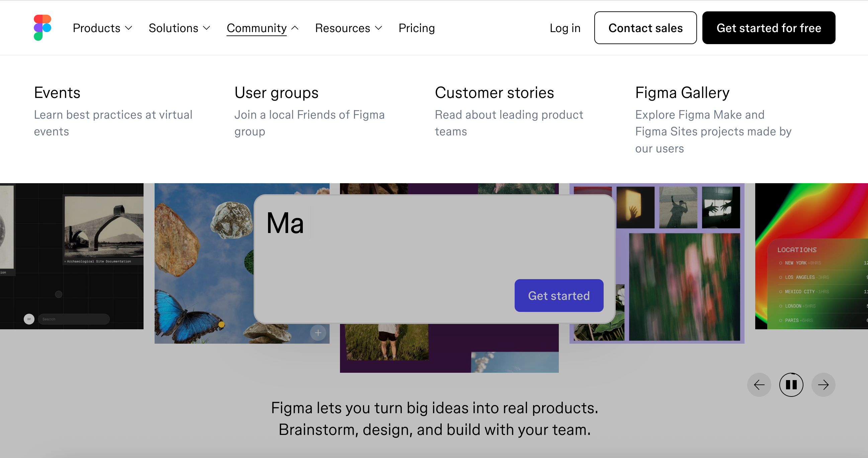Click the round menu icon beside Search
Image resolution: width=868 pixels, height=458 pixels.
[29, 319]
